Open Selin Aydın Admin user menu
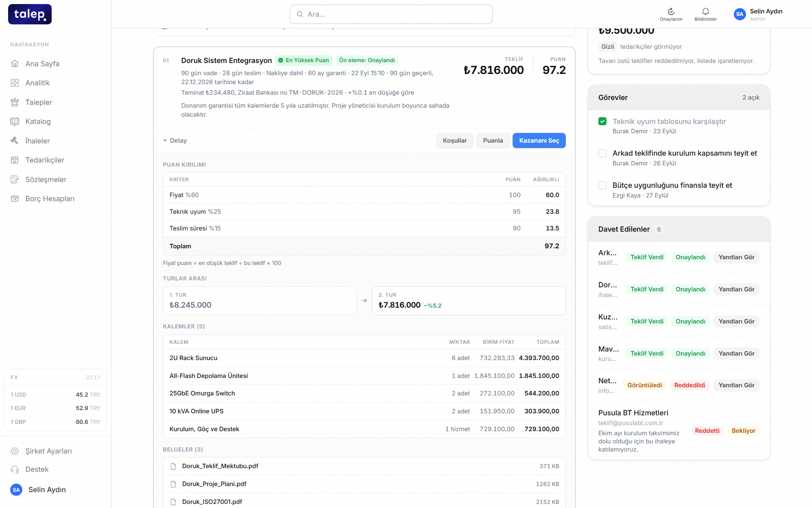Viewport: 812px width, 508px height. pyautogui.click(x=758, y=14)
